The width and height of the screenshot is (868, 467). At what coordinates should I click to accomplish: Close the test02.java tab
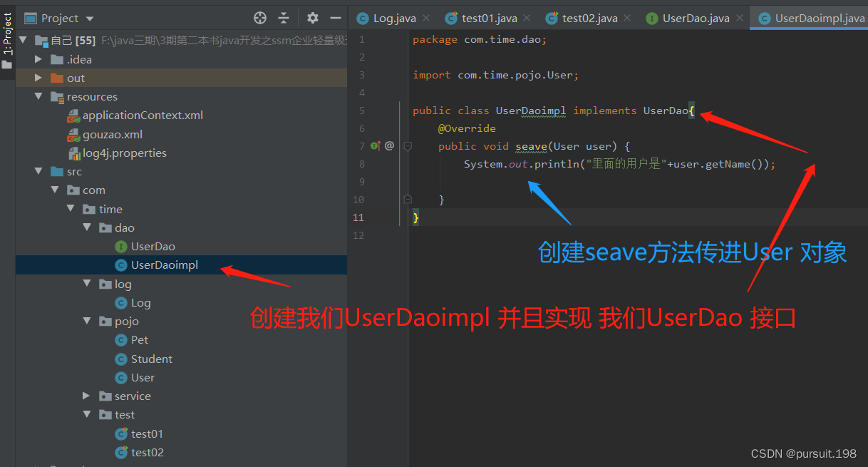pyautogui.click(x=626, y=17)
